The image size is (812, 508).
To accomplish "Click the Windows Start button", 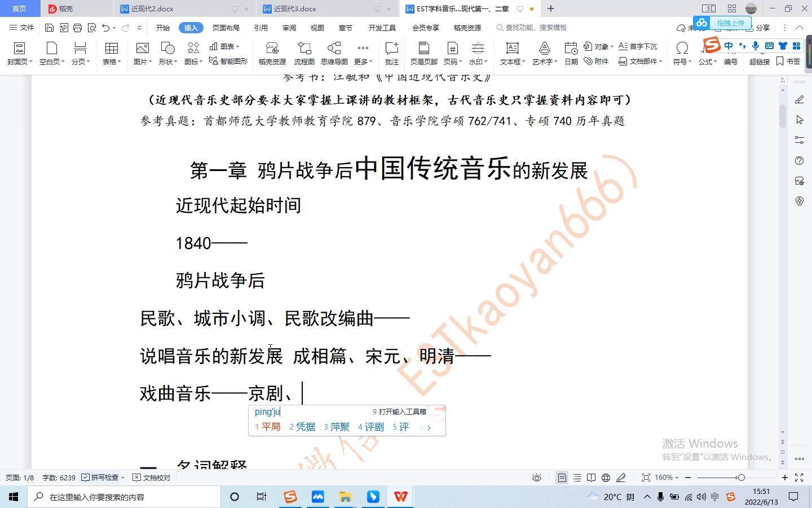I will pos(14,497).
